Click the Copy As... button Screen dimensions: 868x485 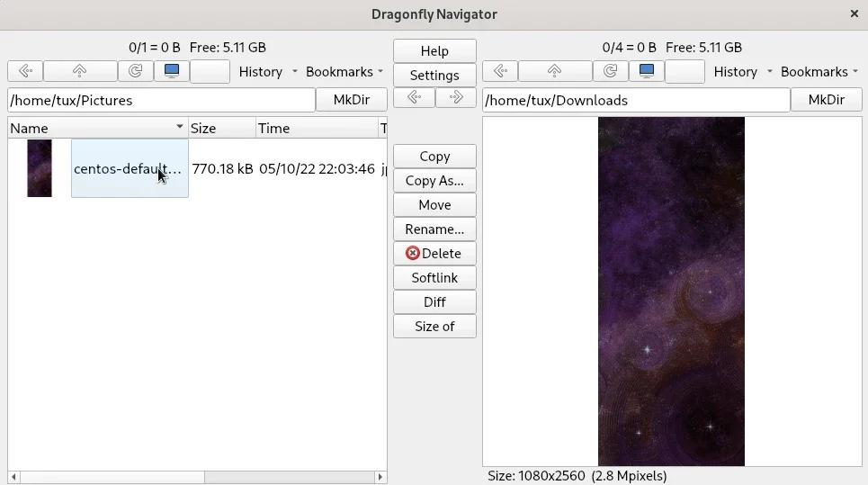tap(434, 181)
